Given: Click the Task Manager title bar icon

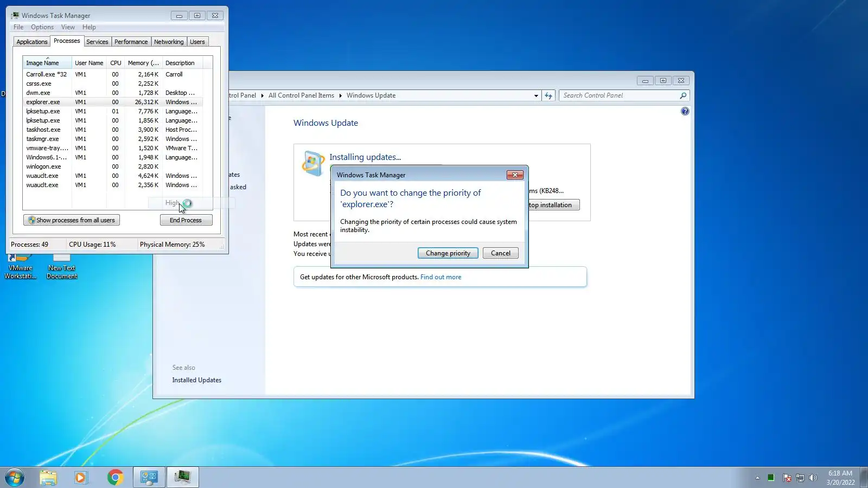Looking at the screenshot, I should click(15, 15).
